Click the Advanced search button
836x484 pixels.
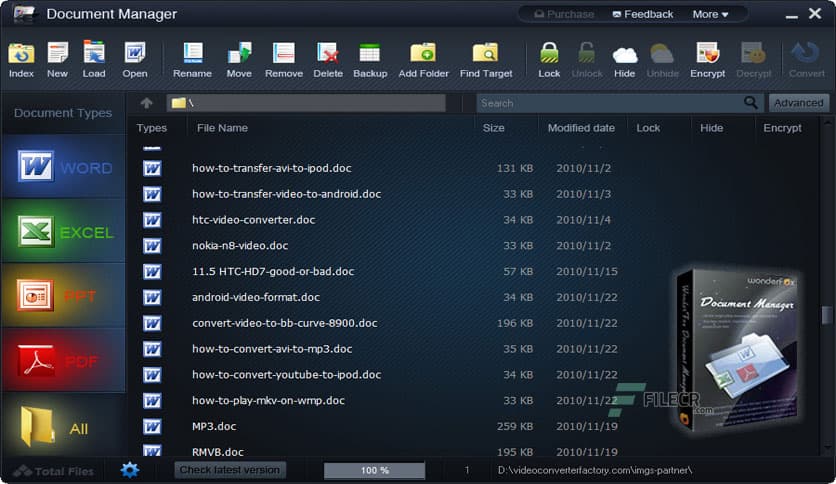[x=799, y=103]
